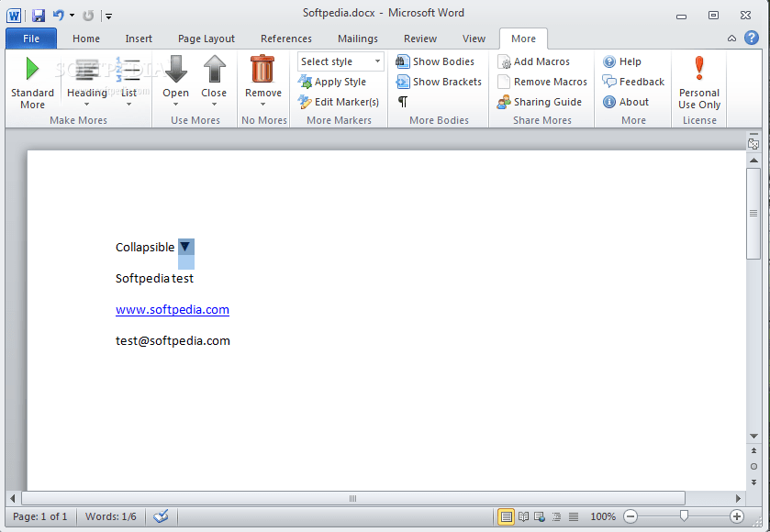Click Add Macros
The width and height of the screenshot is (770, 532).
(534, 61)
